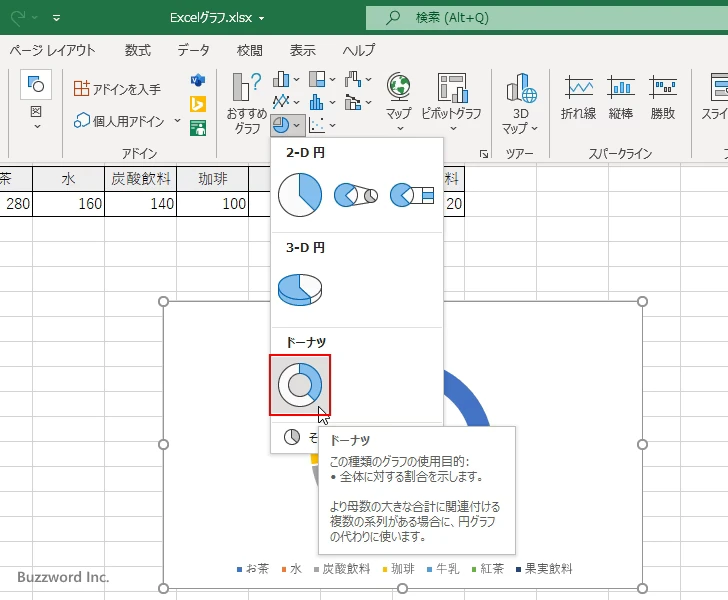This screenshot has height=600, width=728.
Task: Select the 3-D pie chart option
Action: pyautogui.click(x=300, y=289)
